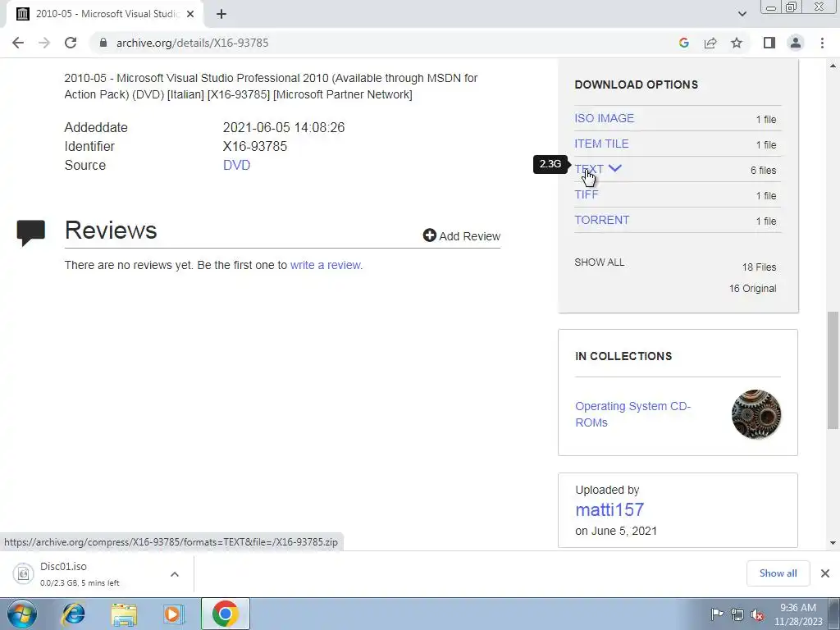Click the Google icon in address bar
This screenshot has height=630, width=840.
point(683,43)
